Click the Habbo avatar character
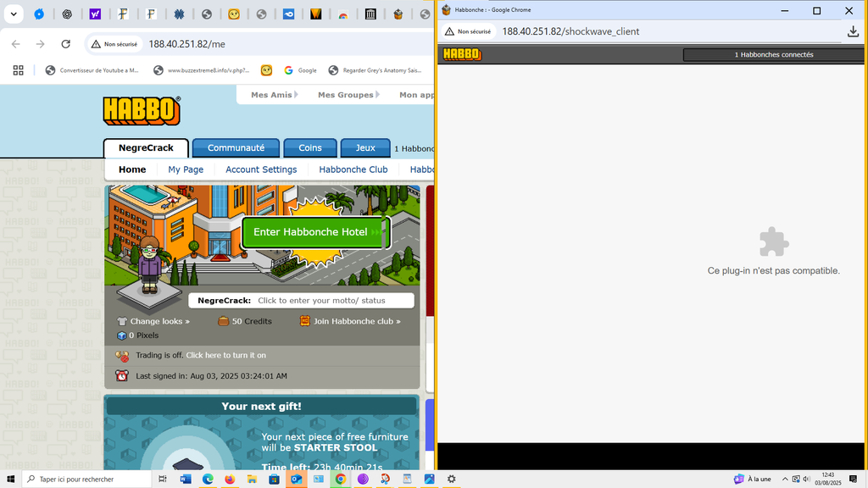The image size is (868, 488). click(x=150, y=264)
